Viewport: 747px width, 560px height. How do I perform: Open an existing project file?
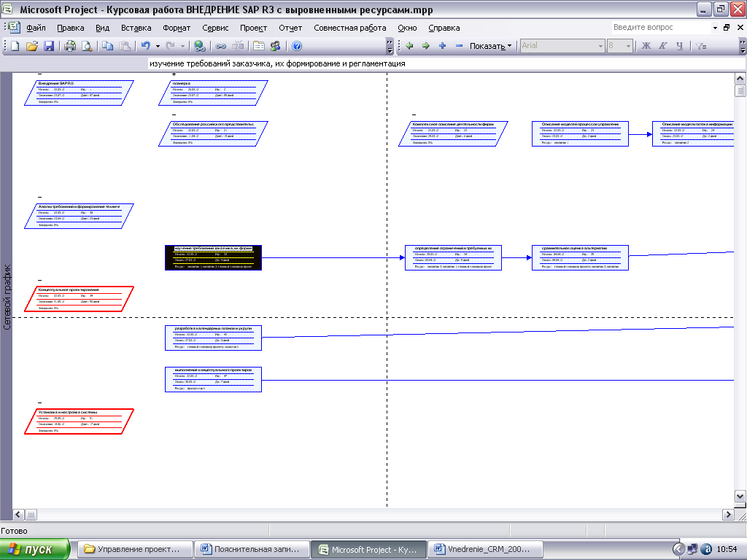pos(32,46)
